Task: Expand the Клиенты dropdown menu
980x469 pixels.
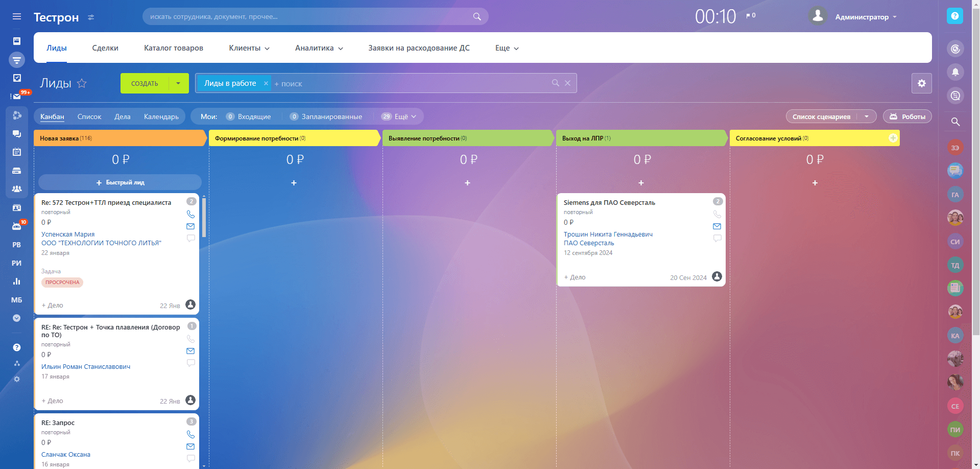Action: click(249, 48)
